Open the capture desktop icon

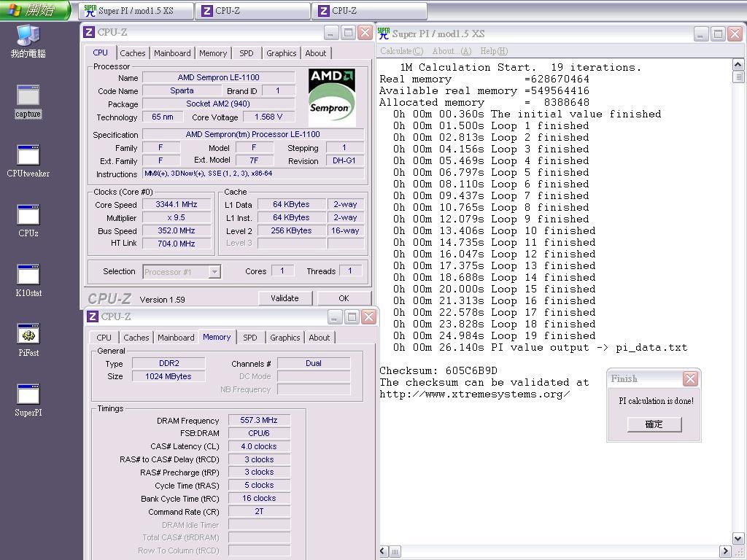[28, 101]
